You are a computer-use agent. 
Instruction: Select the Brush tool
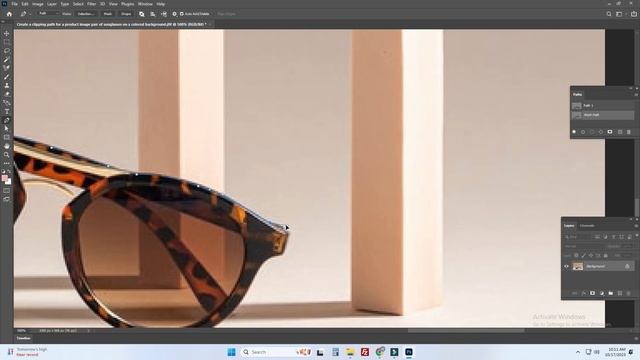tap(7, 77)
